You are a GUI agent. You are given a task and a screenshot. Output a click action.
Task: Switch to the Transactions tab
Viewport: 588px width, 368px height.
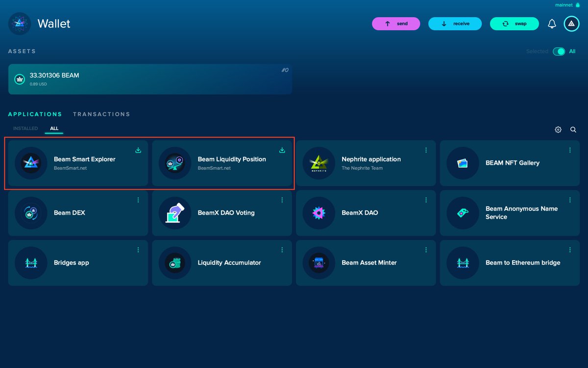pyautogui.click(x=101, y=114)
